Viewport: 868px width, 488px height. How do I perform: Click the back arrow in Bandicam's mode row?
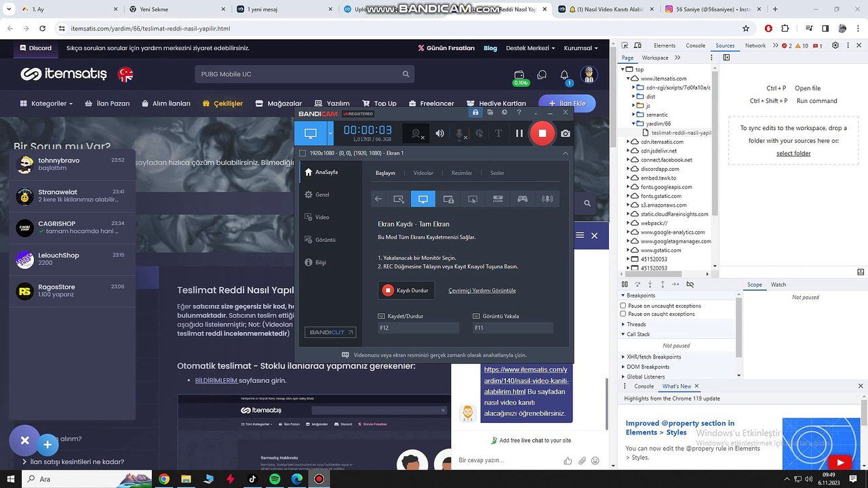[378, 199]
